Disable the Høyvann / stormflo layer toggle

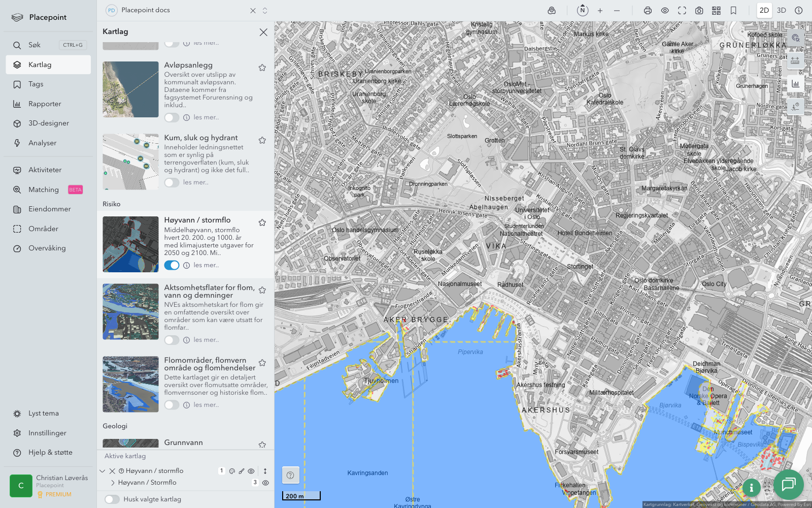pos(172,265)
